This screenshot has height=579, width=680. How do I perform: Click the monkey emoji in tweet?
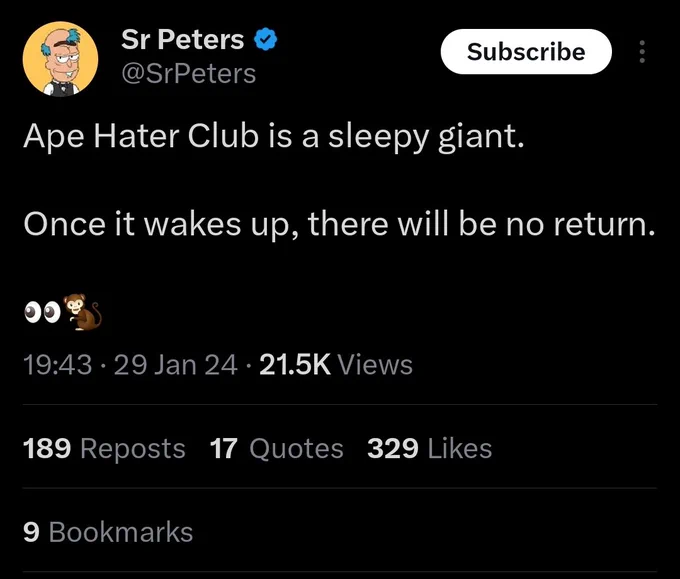pos(83,312)
